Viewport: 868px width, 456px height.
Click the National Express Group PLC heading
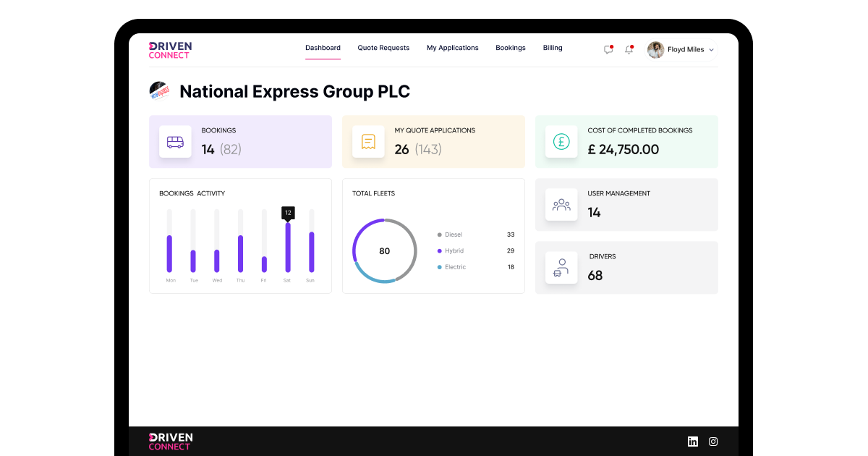coord(294,91)
